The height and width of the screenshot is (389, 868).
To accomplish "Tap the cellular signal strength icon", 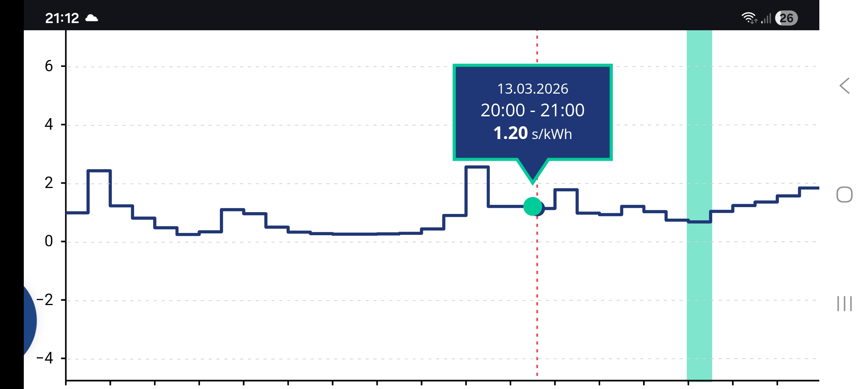I will point(766,18).
